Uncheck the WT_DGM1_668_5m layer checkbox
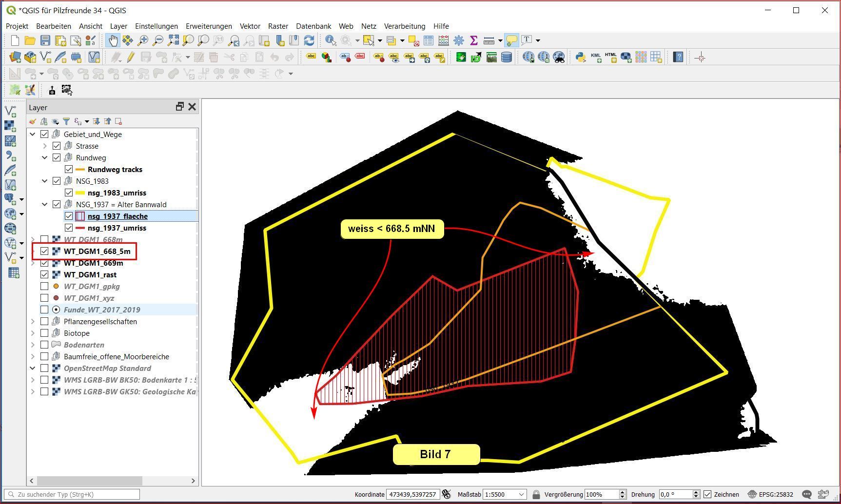 tap(44, 251)
